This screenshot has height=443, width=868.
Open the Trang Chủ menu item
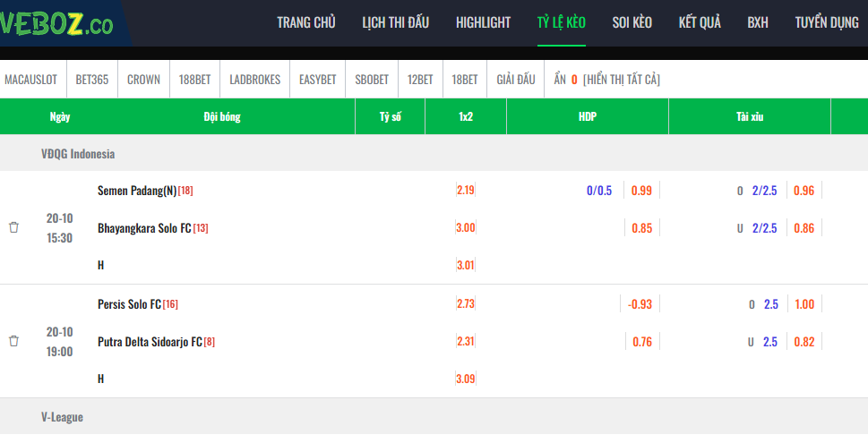[306, 23]
